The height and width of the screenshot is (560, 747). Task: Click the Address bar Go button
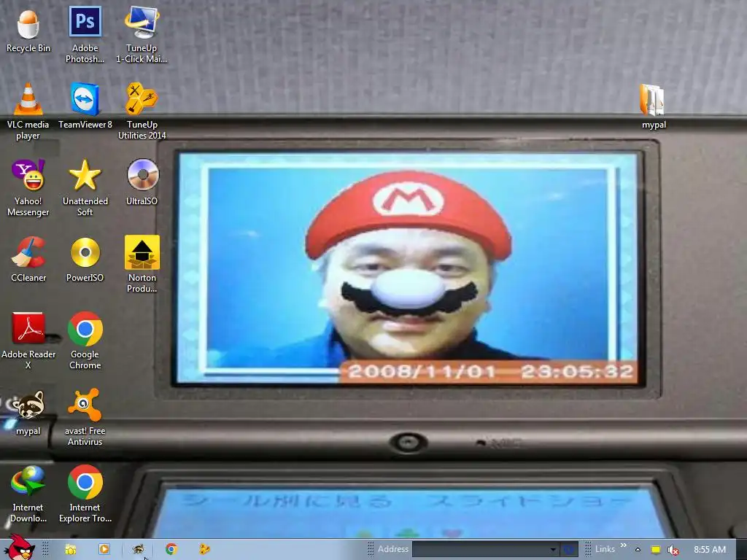pos(568,549)
